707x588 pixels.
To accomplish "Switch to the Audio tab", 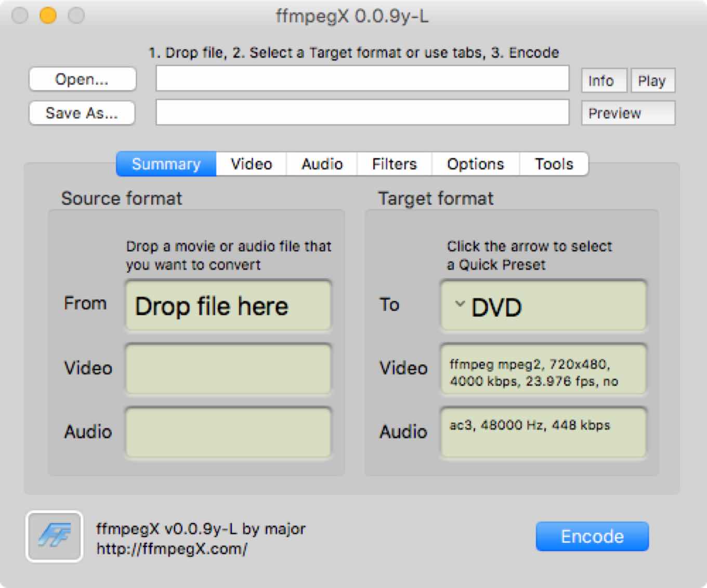I will (x=321, y=164).
